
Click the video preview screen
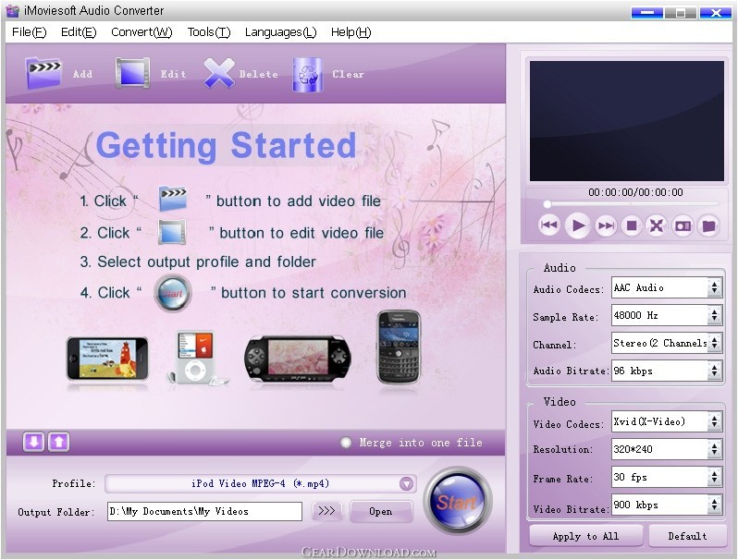[x=626, y=121]
